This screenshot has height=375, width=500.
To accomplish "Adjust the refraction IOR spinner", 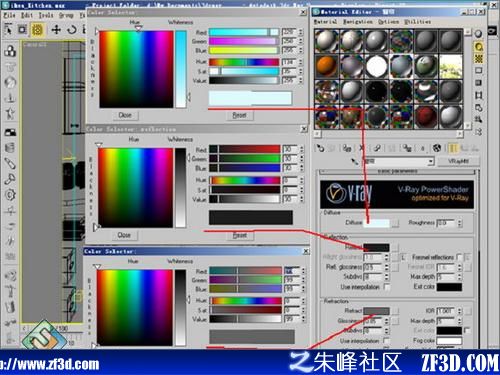I will (x=460, y=311).
